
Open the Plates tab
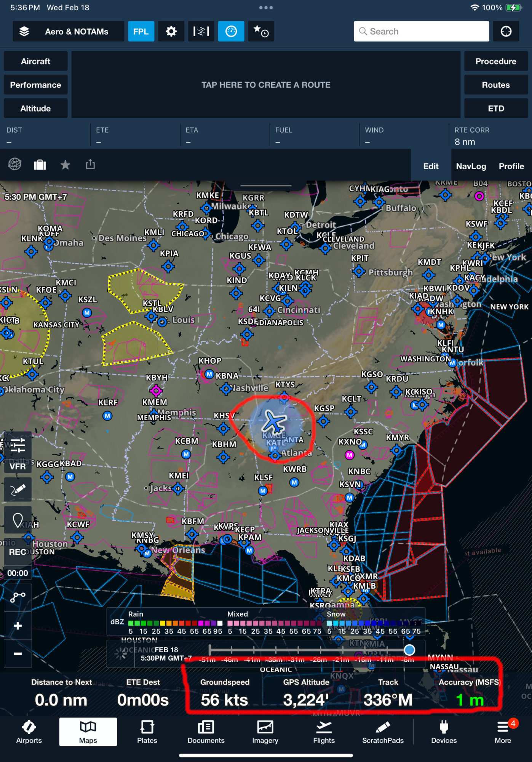(x=147, y=732)
